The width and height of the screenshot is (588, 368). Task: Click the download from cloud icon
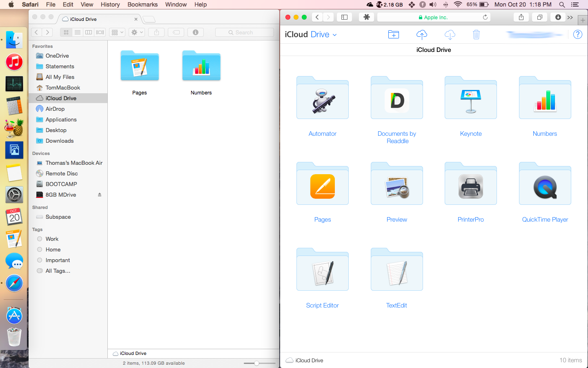point(450,35)
